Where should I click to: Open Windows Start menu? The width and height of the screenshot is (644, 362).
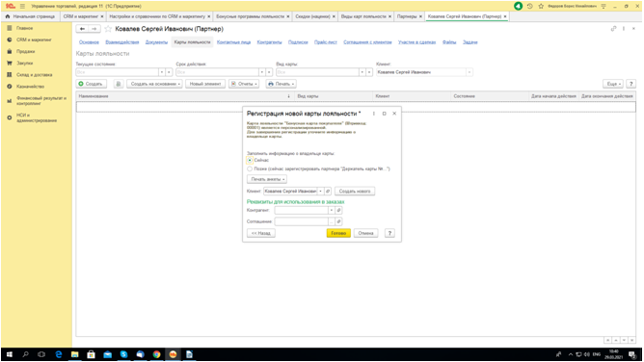(9, 354)
